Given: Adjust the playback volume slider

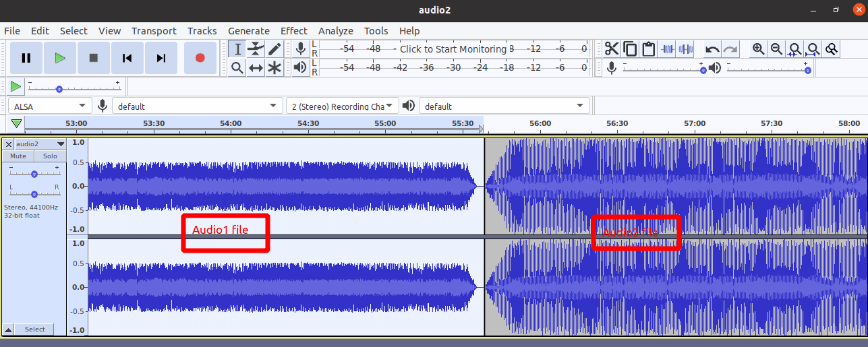Looking at the screenshot, I should (768, 67).
